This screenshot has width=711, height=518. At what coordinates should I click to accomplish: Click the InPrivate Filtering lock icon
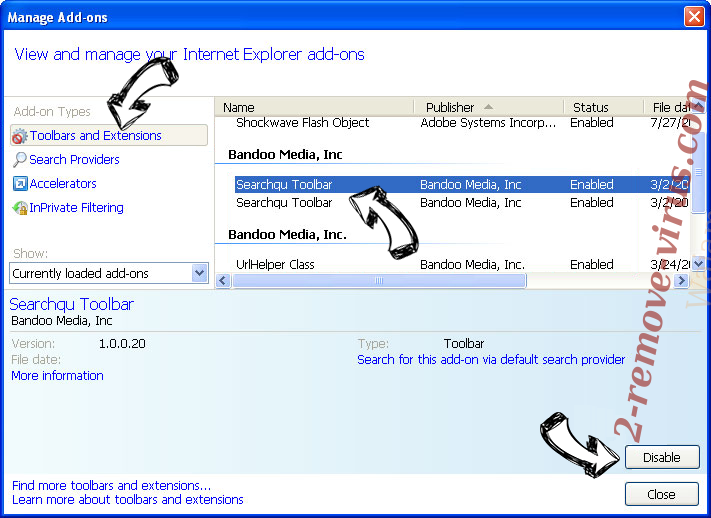(20, 208)
